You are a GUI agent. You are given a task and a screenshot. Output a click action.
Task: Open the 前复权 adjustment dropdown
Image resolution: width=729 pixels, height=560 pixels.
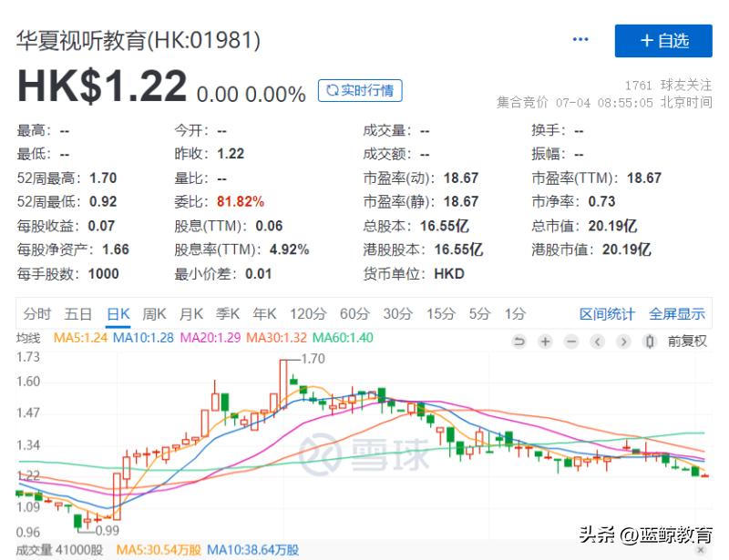tap(689, 341)
